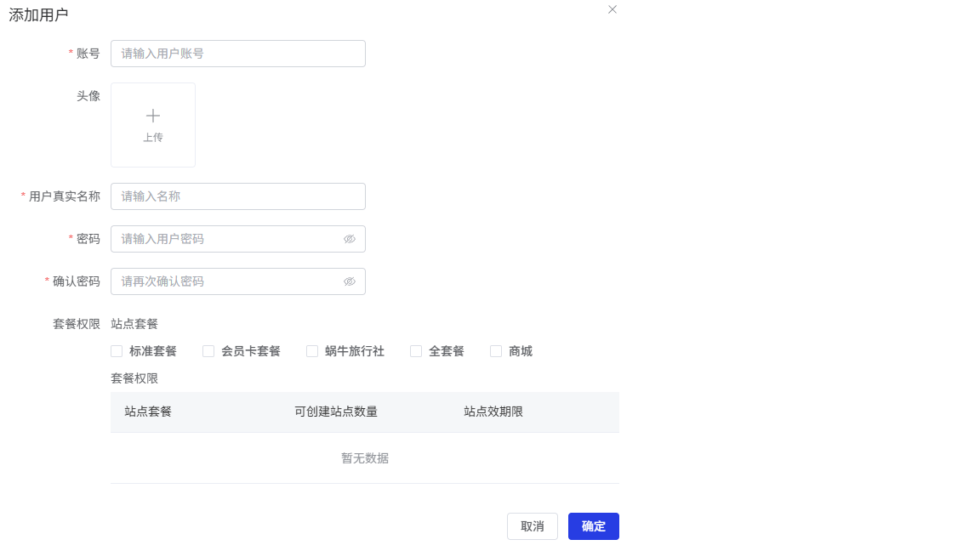
Task: Click the 站点效期限 column header
Action: click(x=493, y=412)
